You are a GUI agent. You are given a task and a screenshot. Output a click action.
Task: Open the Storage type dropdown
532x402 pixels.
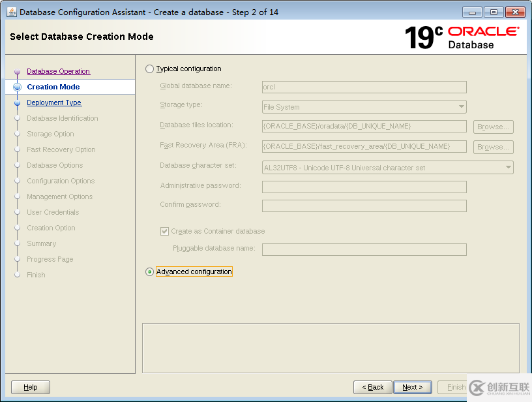364,107
